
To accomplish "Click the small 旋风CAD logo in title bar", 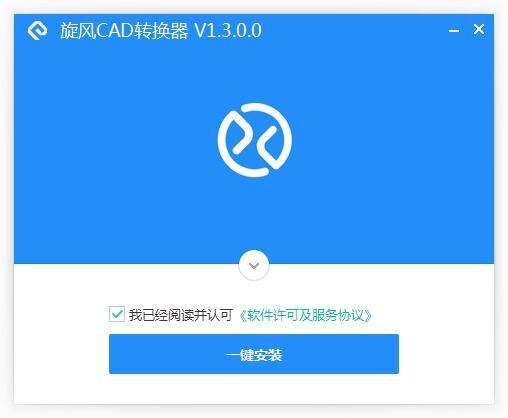I will (x=37, y=30).
